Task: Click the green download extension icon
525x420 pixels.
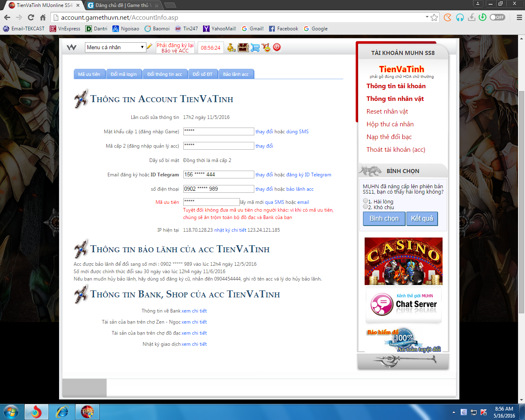Action: [x=482, y=17]
